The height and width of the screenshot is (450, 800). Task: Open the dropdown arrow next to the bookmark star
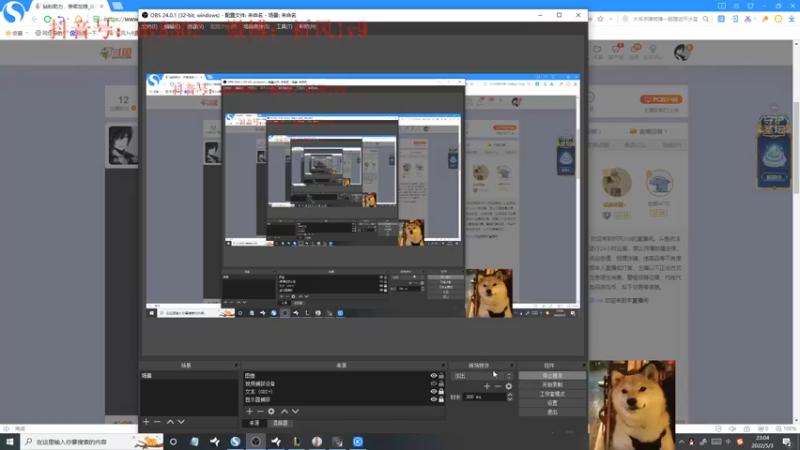click(611, 19)
